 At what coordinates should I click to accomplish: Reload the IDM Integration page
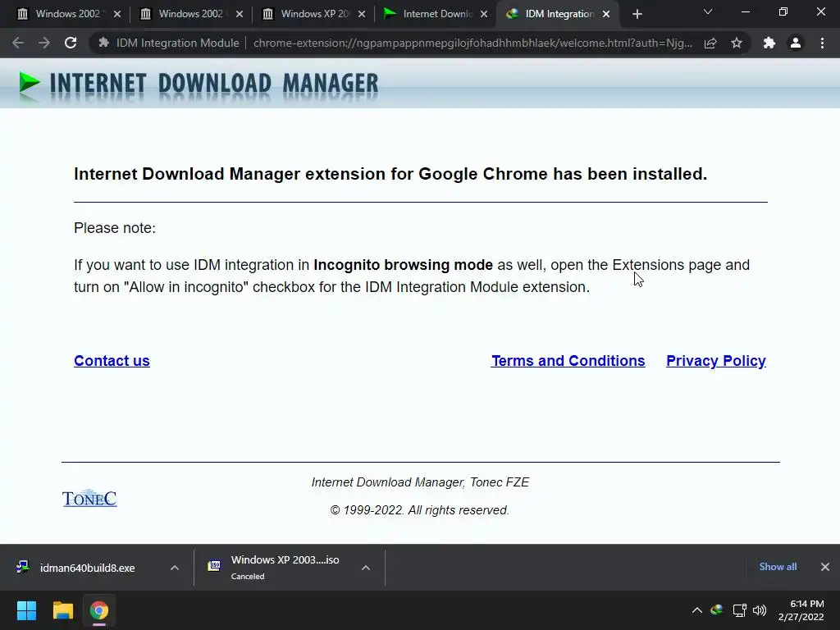tap(71, 43)
